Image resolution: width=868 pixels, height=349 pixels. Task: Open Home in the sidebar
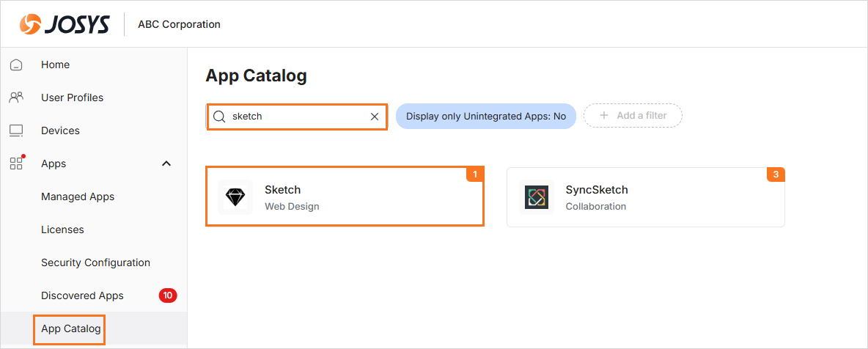pos(56,65)
